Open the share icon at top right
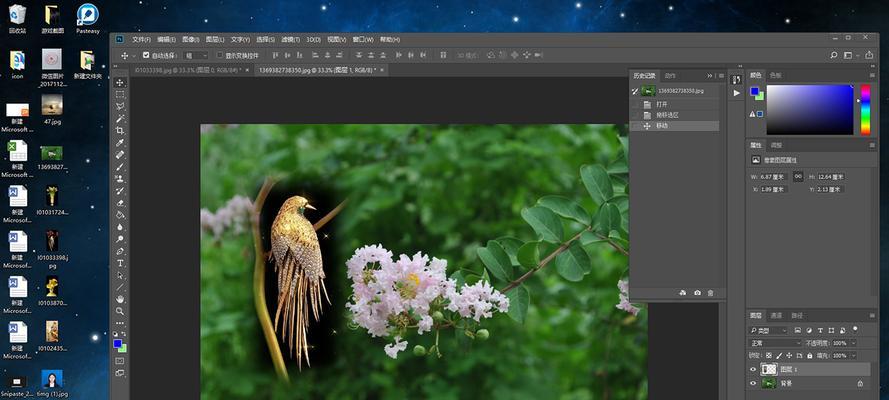This screenshot has height=400, width=889. [x=869, y=55]
